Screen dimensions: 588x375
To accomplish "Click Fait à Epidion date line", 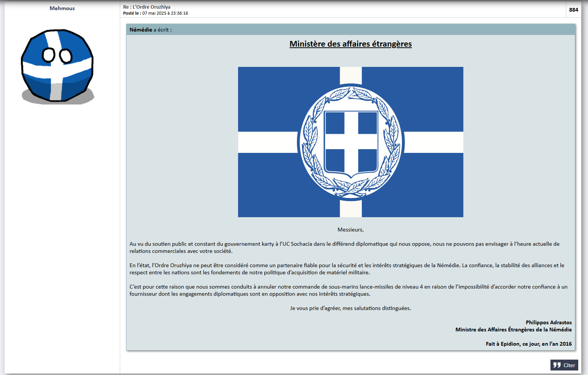I will point(529,344).
